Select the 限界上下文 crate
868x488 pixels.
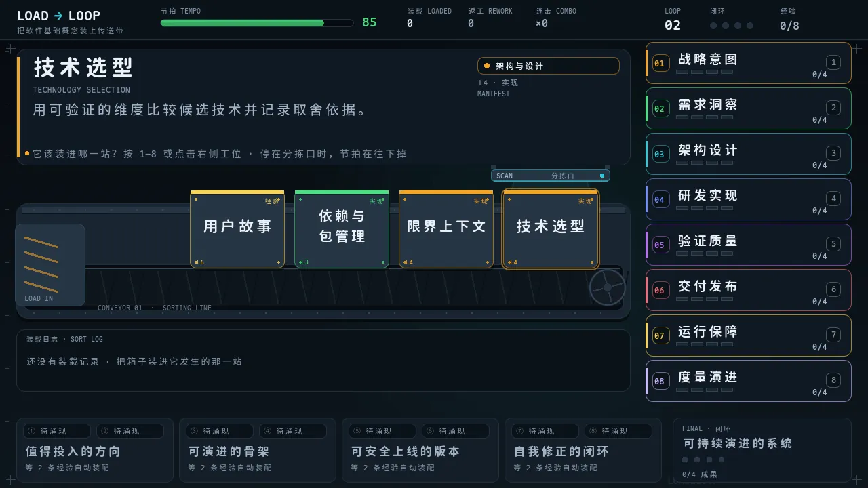tap(446, 229)
